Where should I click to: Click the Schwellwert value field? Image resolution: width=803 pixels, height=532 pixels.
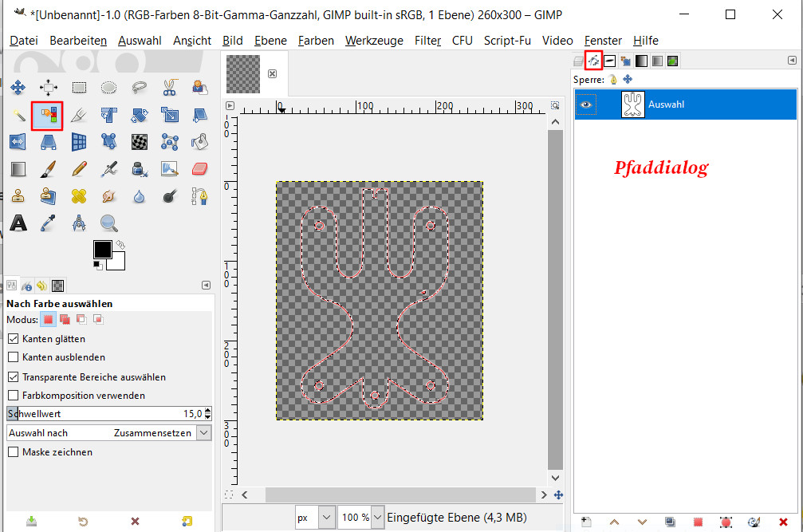(104, 414)
